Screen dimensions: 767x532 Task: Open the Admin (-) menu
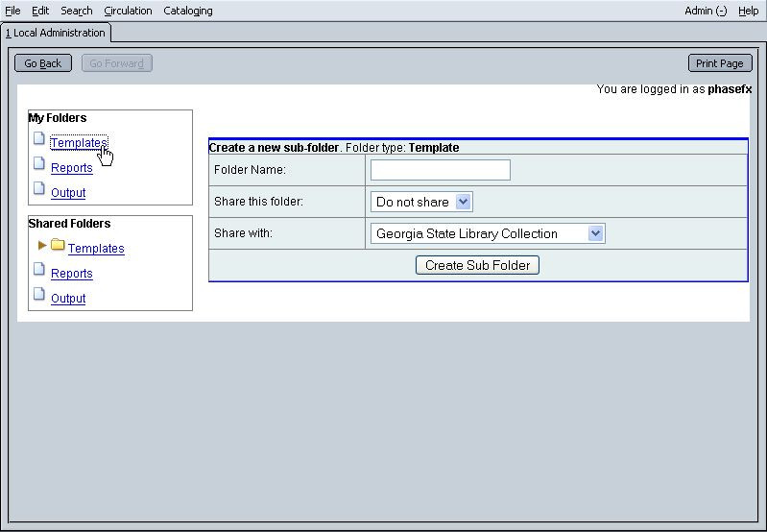pyautogui.click(x=706, y=11)
